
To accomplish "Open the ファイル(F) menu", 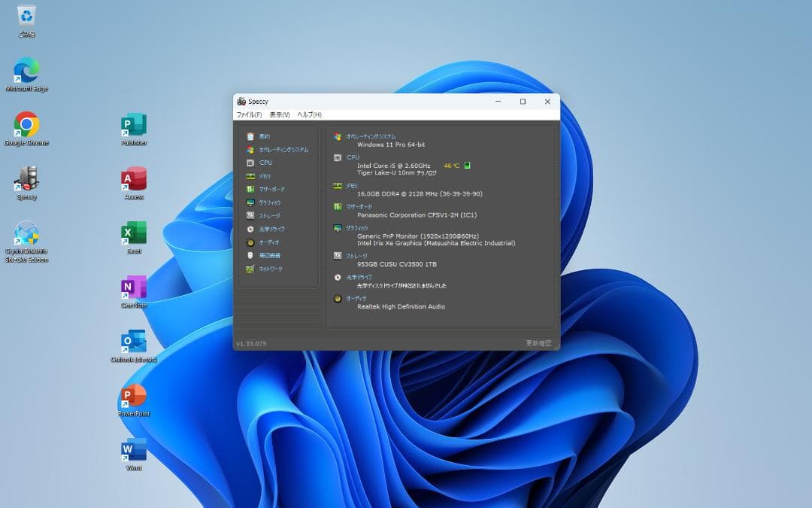I will 249,114.
